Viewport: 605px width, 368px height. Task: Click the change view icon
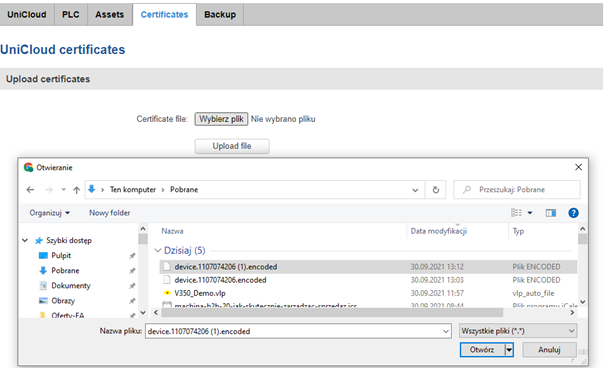click(x=516, y=213)
